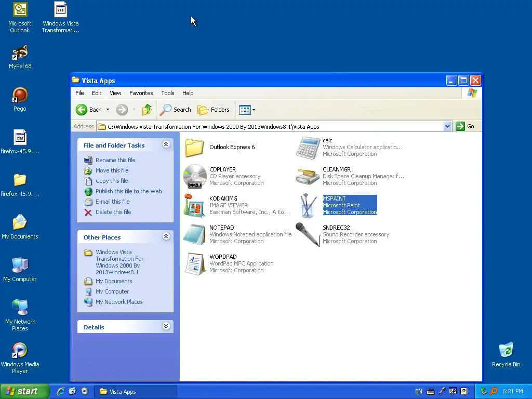
Task: Select My Network Places desktop icon
Action: coord(20,315)
